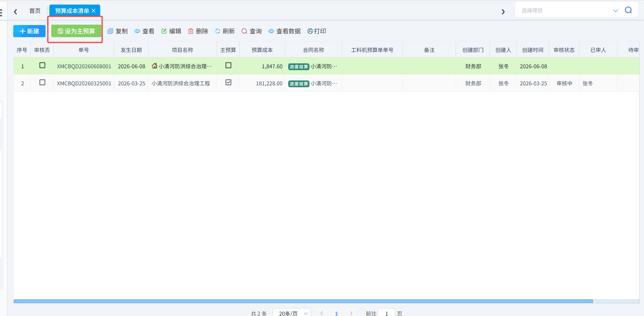Click the horizontal table scrollbar
This screenshot has width=644, height=316.
coord(303,301)
